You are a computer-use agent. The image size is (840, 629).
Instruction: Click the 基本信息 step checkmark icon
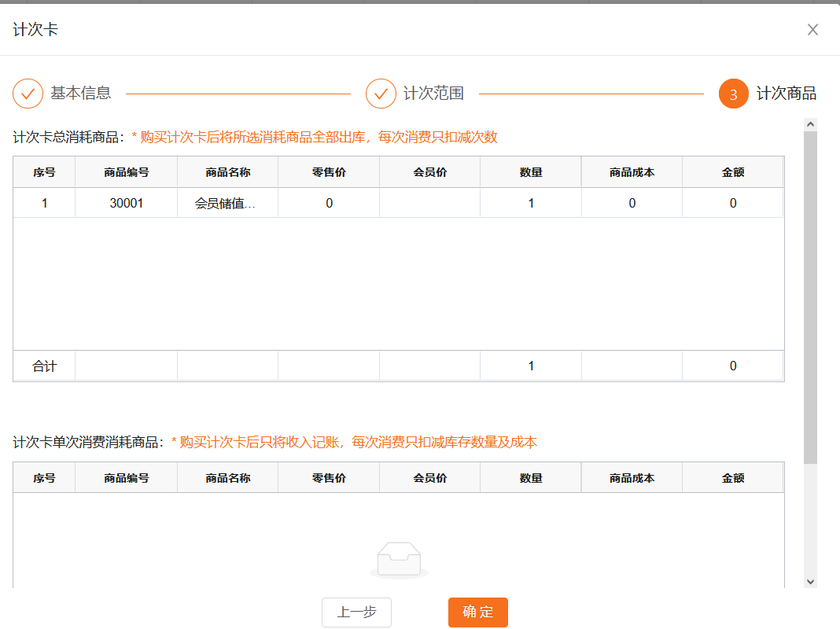pos(28,94)
